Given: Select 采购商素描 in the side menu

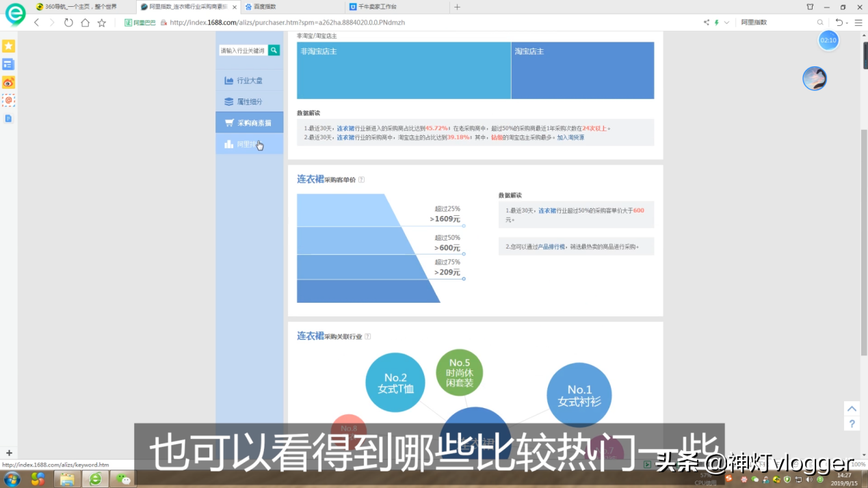Looking at the screenshot, I should coord(250,123).
